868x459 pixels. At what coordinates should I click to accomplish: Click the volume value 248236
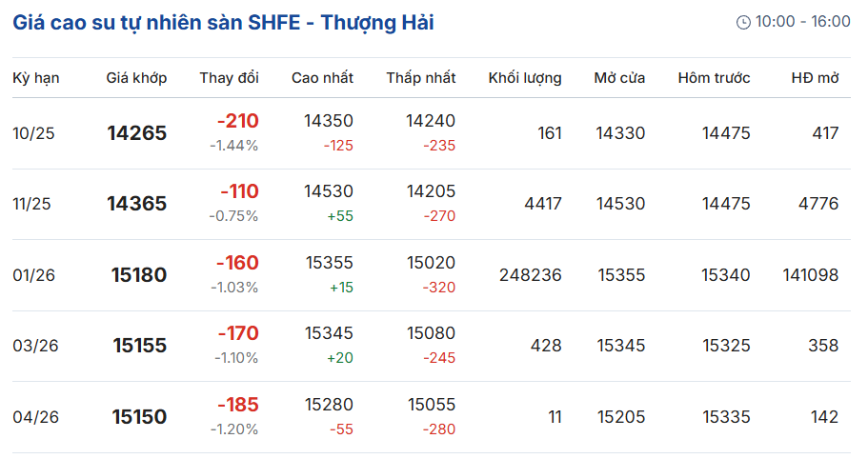tap(530, 275)
